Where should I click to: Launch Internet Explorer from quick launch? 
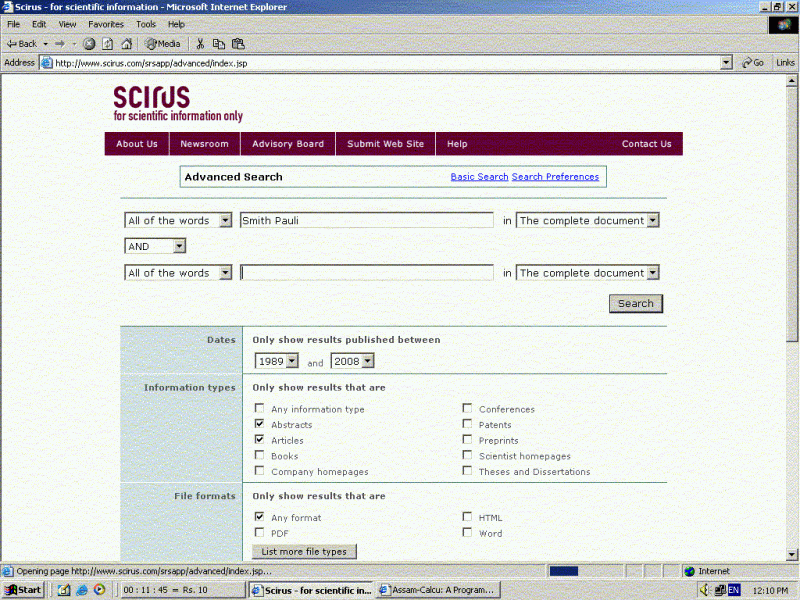pyautogui.click(x=82, y=590)
